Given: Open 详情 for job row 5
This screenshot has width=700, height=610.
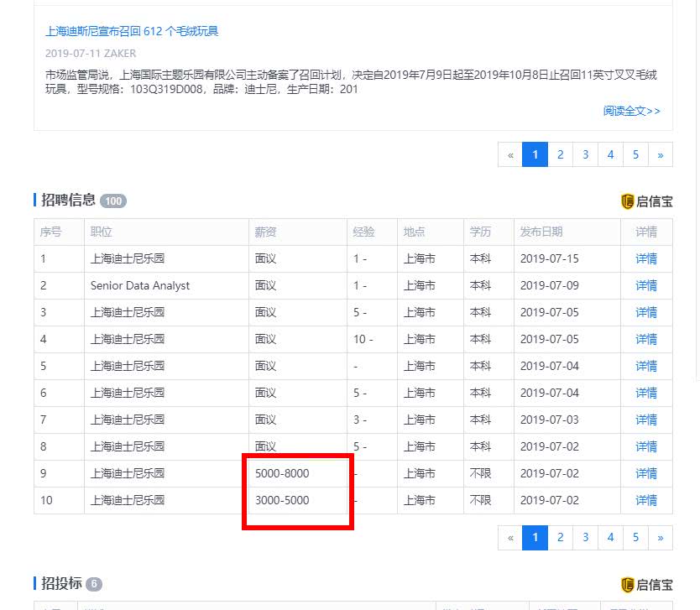Looking at the screenshot, I should (x=646, y=366).
